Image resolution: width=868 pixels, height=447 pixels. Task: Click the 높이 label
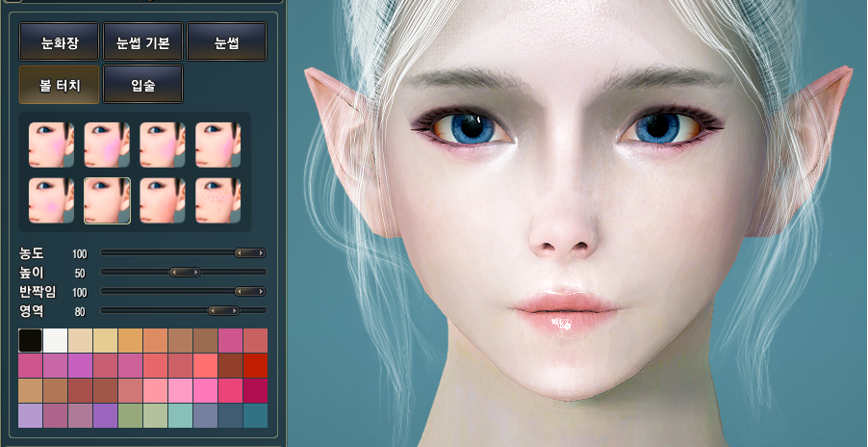32,273
